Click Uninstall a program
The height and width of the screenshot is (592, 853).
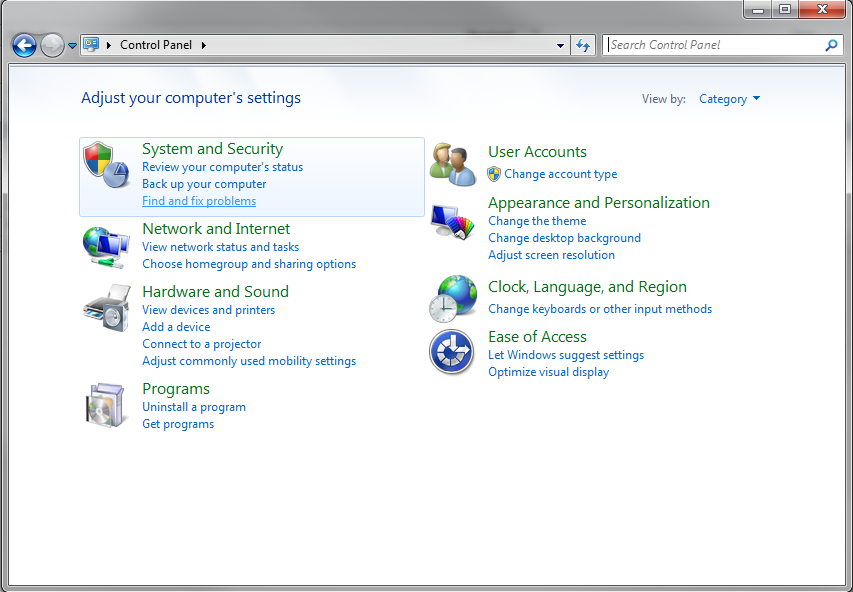tap(194, 407)
